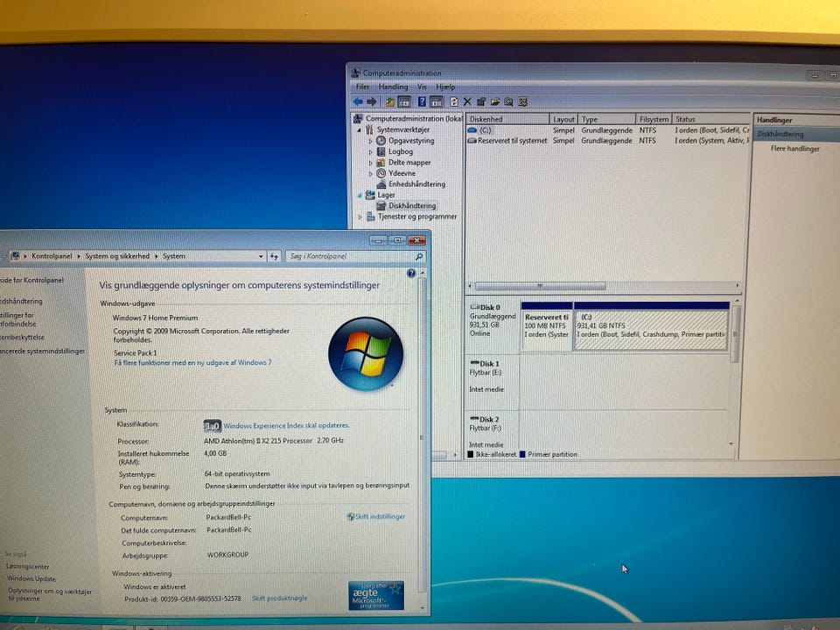The width and height of the screenshot is (840, 630).
Task: Click the properties toolbar icon next to the X
Action: tap(481, 101)
